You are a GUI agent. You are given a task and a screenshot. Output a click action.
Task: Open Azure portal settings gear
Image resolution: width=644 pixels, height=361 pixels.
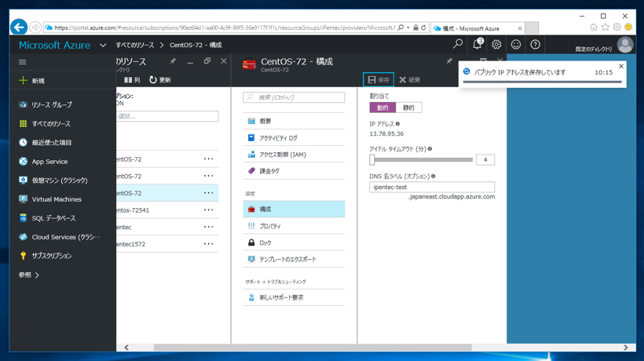pyautogui.click(x=496, y=44)
